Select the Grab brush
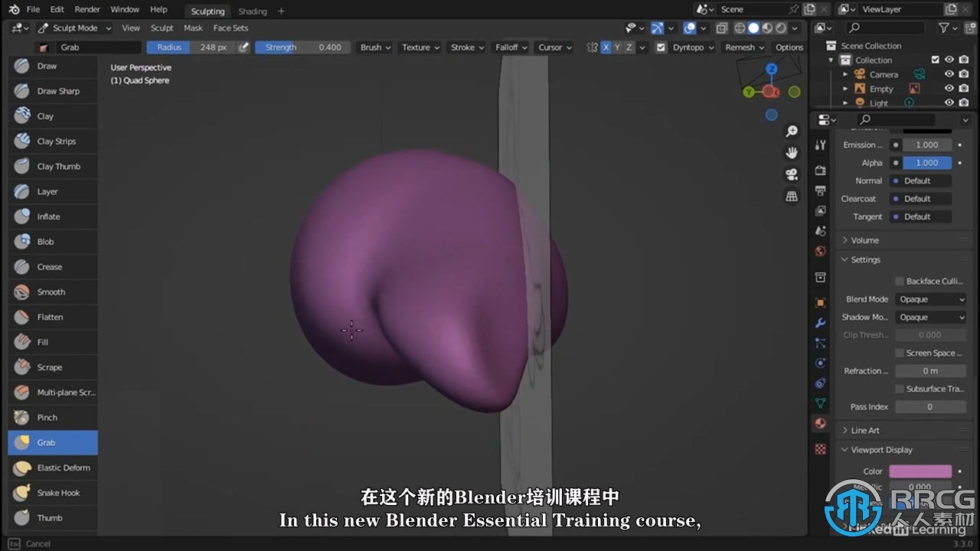The image size is (980, 551). 53,443
